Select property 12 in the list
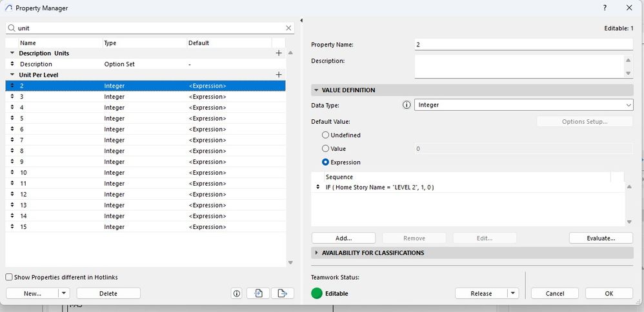Screen dimensions: 644x312 coord(146,194)
